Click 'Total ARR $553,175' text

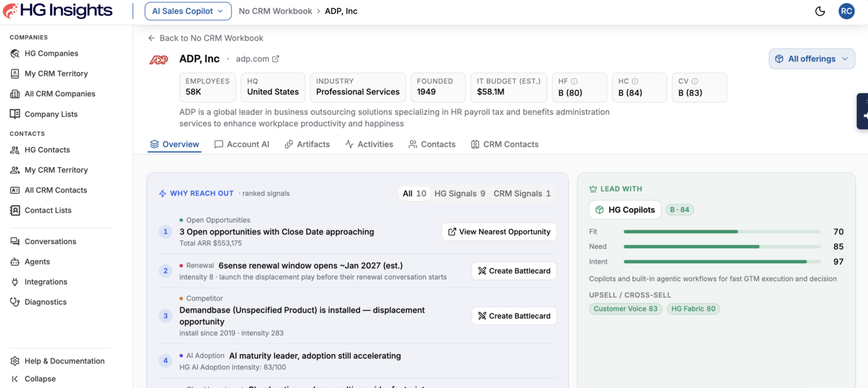[x=211, y=243]
